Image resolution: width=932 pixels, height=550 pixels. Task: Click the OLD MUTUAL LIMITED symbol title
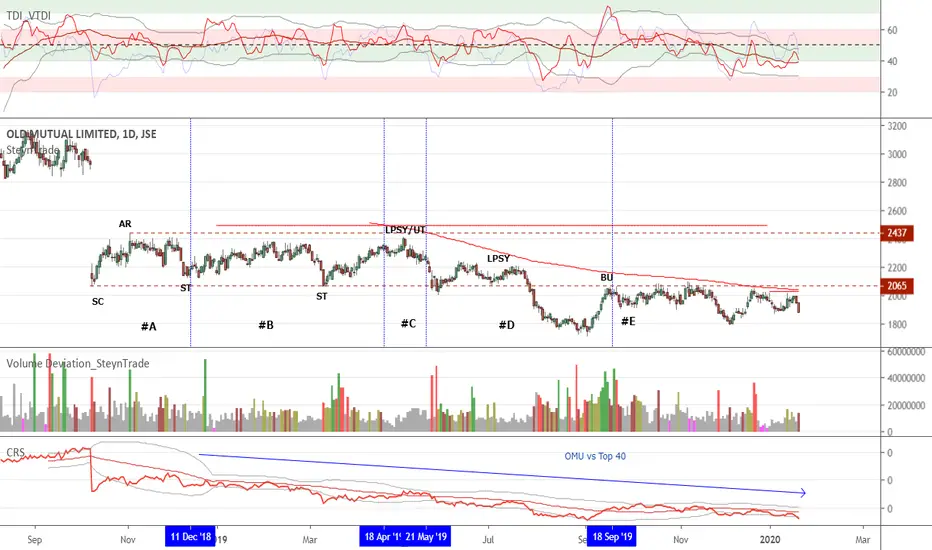coord(81,134)
